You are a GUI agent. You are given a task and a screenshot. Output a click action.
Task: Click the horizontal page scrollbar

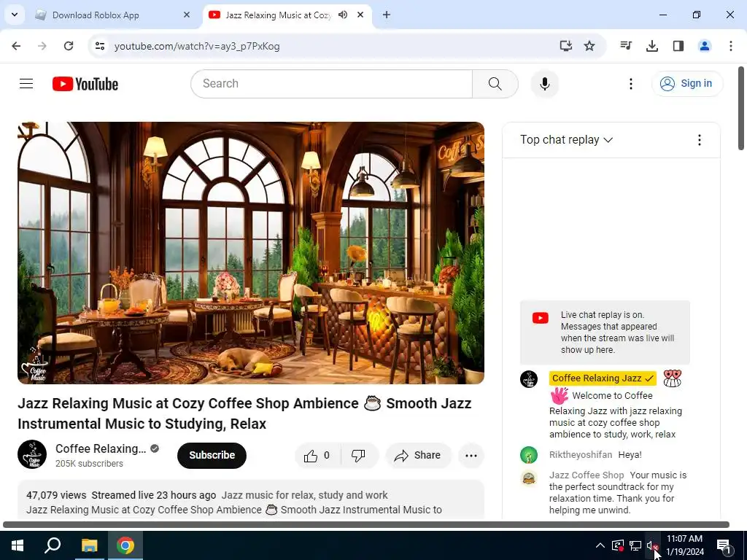tap(366, 525)
